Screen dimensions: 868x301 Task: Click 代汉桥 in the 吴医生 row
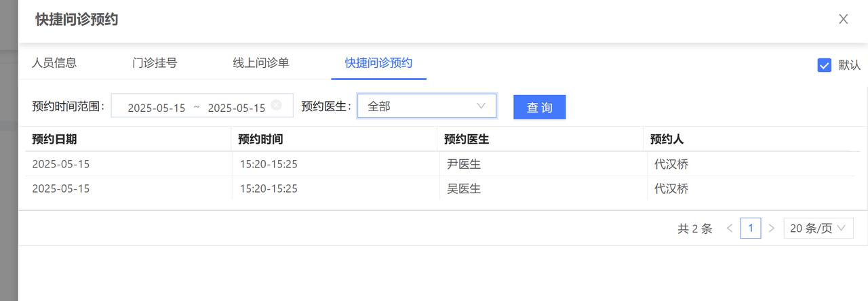point(671,188)
